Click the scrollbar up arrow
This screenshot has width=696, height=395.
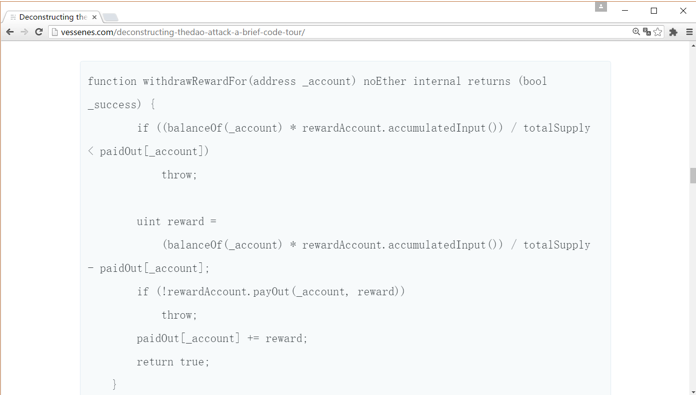click(x=693, y=46)
